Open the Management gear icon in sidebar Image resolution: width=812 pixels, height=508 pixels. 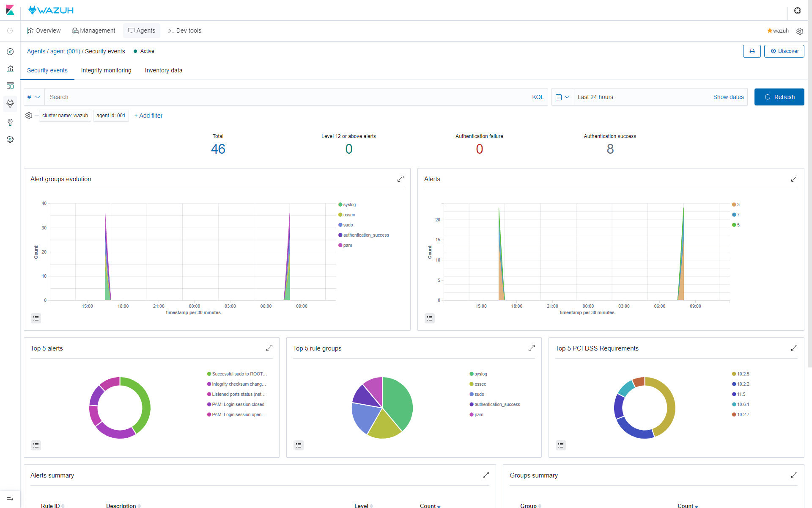tap(10, 139)
